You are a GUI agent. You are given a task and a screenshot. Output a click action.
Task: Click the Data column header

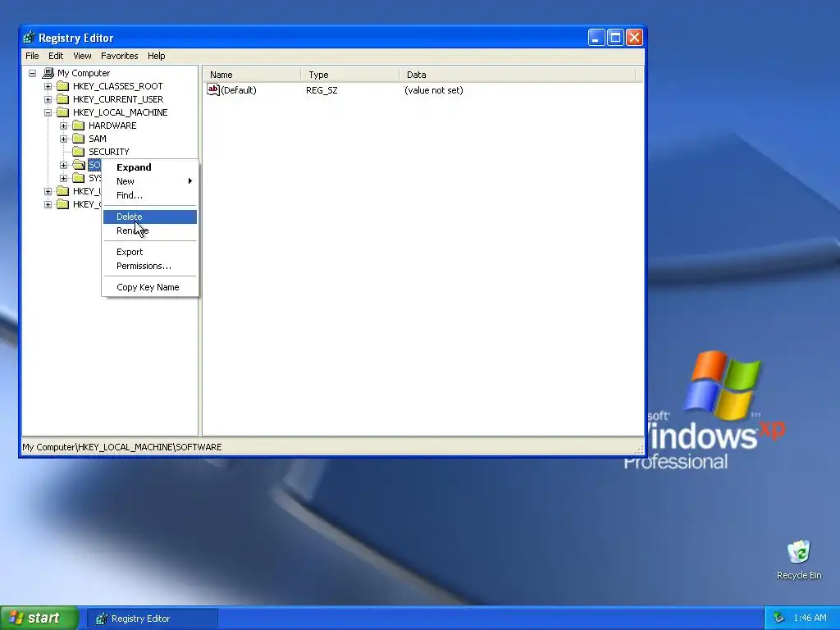pos(518,75)
